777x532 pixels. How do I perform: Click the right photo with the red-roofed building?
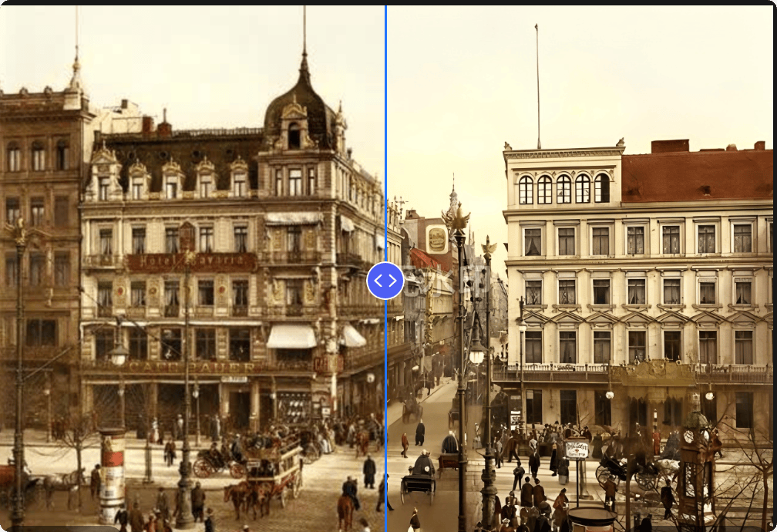click(580, 268)
